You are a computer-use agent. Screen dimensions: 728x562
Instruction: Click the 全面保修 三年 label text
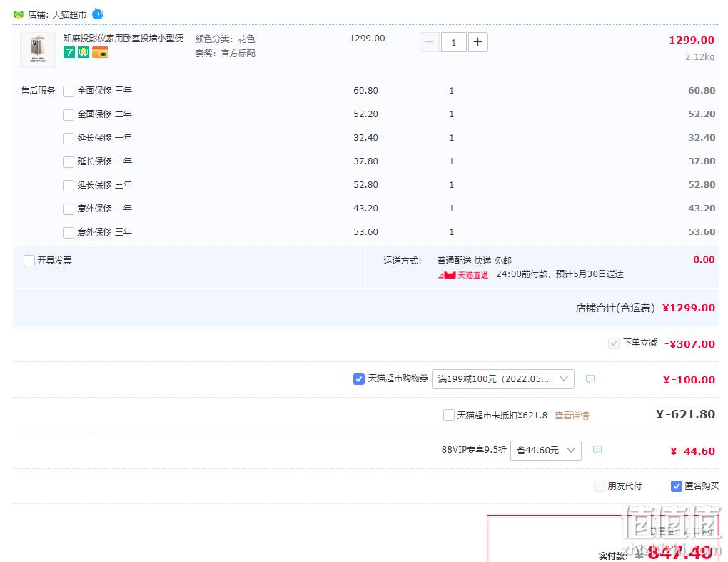pos(104,91)
